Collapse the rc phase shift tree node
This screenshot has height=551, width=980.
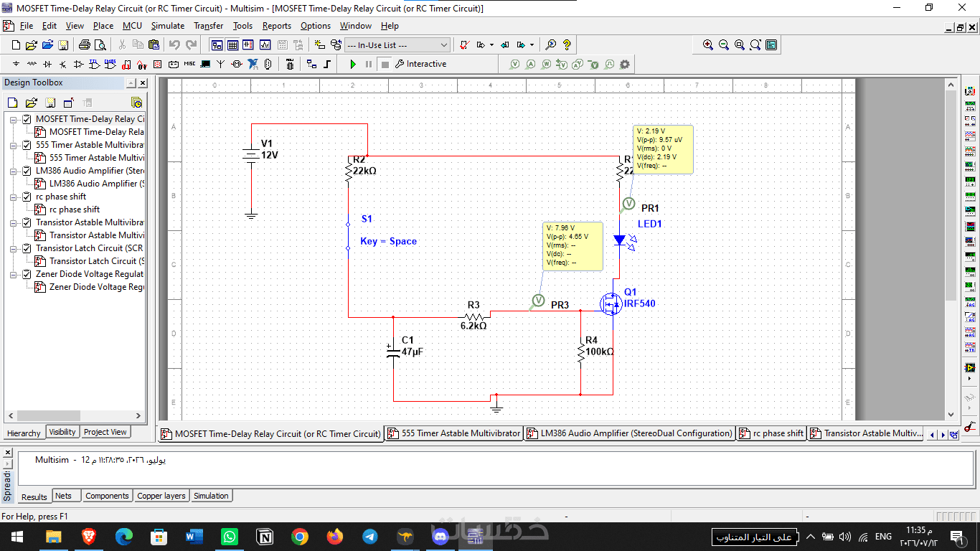click(x=14, y=197)
